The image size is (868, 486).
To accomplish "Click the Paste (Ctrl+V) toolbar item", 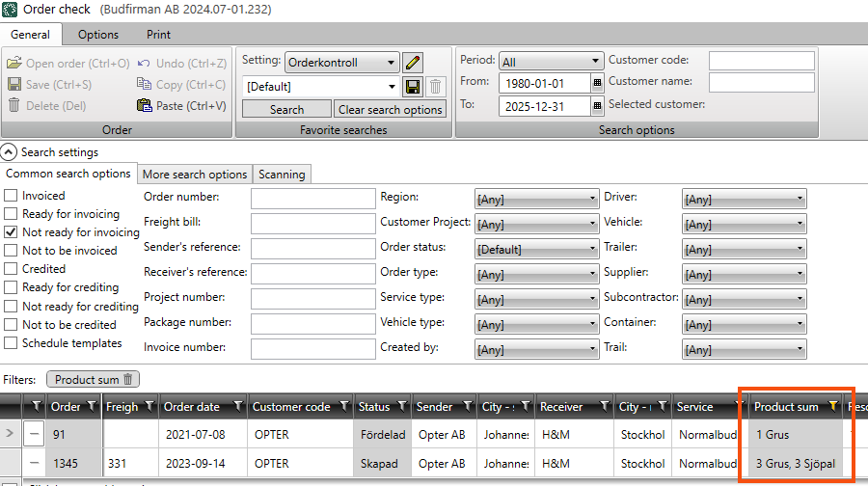I will tap(181, 105).
